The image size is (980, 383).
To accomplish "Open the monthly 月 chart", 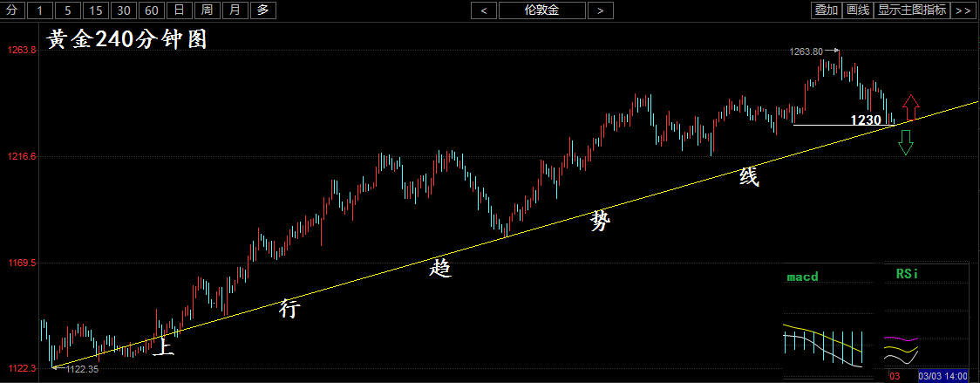I will pos(234,10).
